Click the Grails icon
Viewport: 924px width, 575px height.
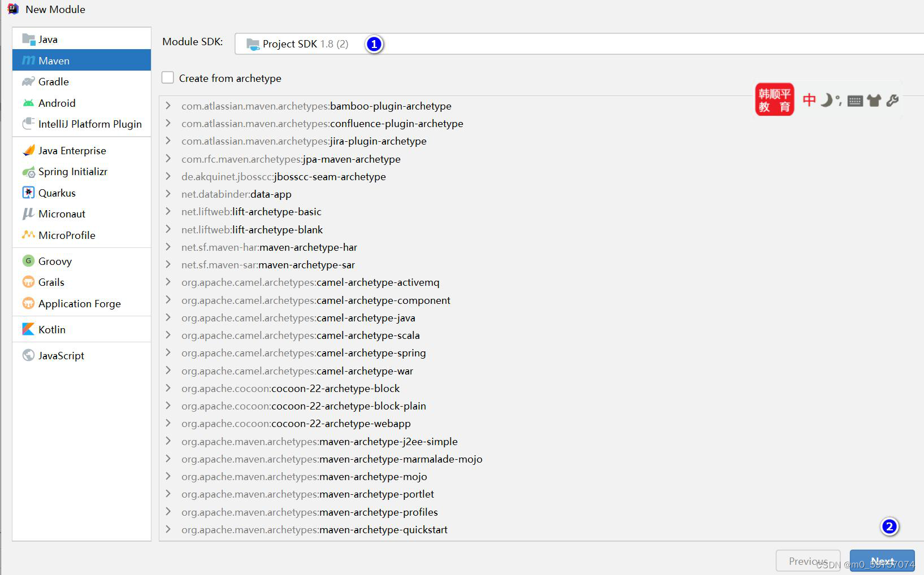28,282
